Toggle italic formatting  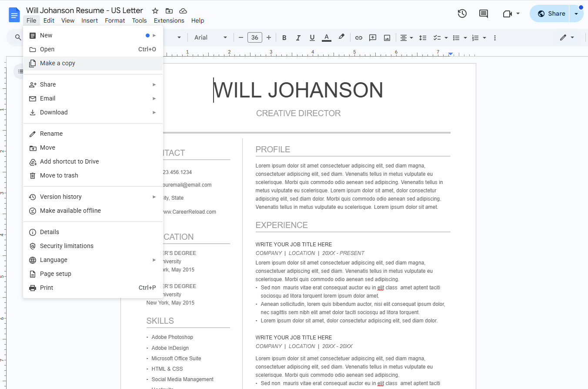tap(298, 38)
